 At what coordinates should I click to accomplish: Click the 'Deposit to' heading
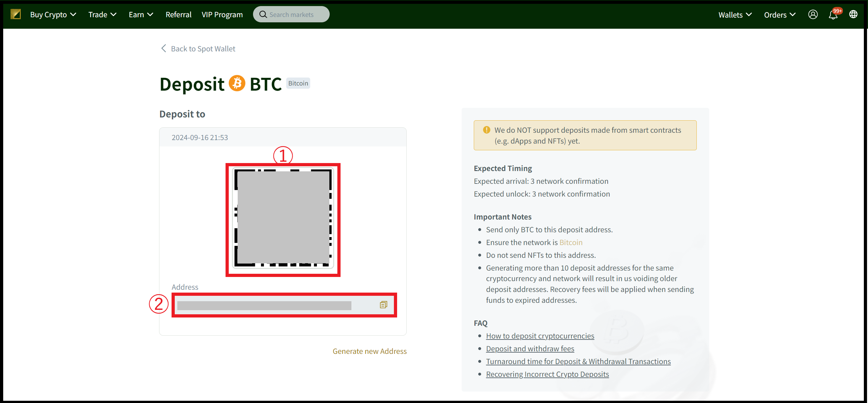pos(182,114)
